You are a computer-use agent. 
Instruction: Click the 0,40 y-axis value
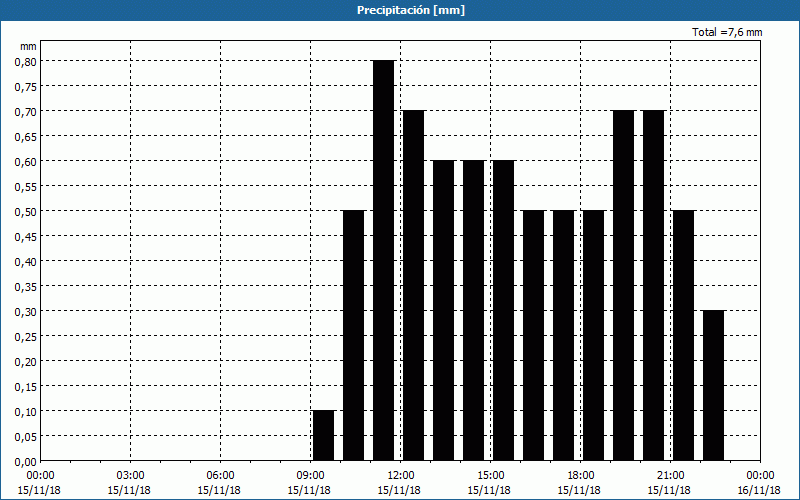[26, 261]
